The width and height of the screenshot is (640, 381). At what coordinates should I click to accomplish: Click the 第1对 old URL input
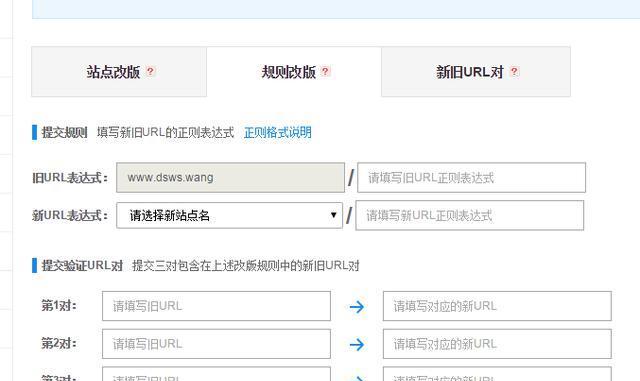pos(216,306)
